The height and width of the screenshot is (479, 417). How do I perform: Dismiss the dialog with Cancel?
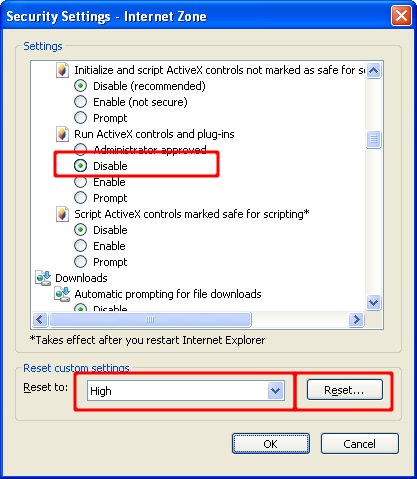point(360,444)
